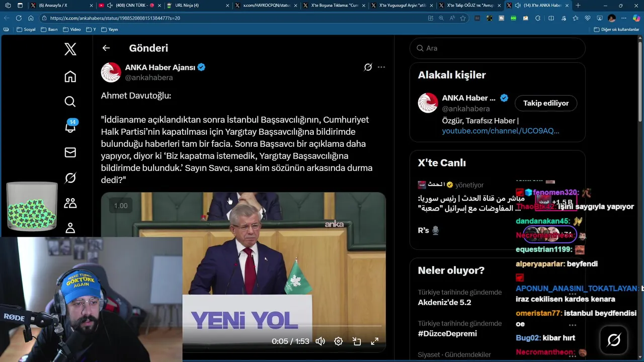Open the browser extensions puzzle icon
This screenshot has width=644, height=362.
click(x=538, y=18)
